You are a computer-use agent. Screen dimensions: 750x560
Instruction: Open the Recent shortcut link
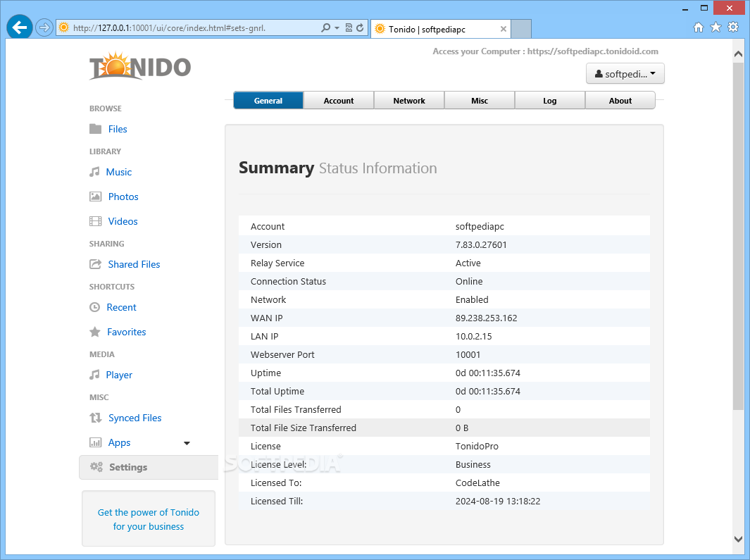tap(122, 307)
